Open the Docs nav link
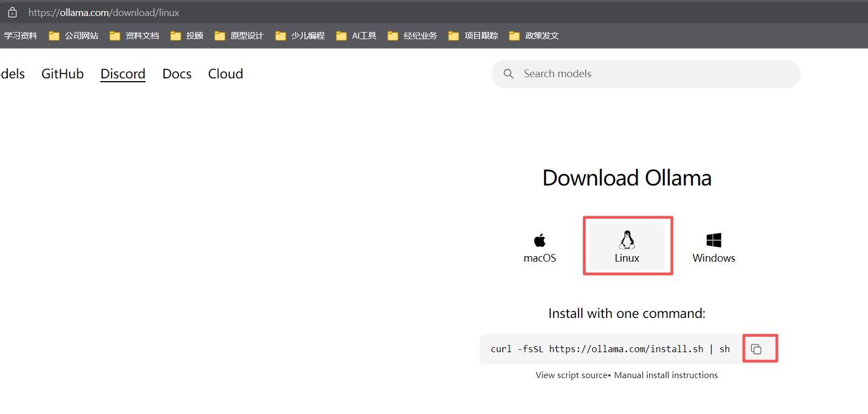Image resolution: width=868 pixels, height=414 pixels. click(x=177, y=74)
